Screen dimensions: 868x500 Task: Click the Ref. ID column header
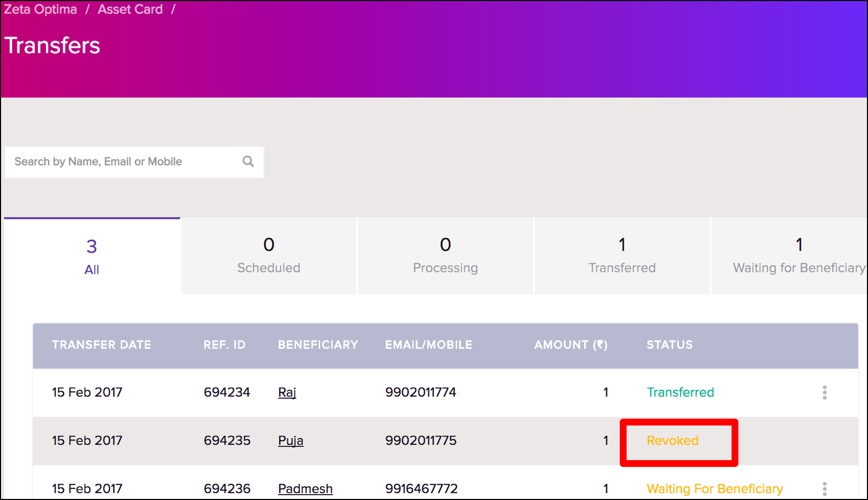click(225, 345)
